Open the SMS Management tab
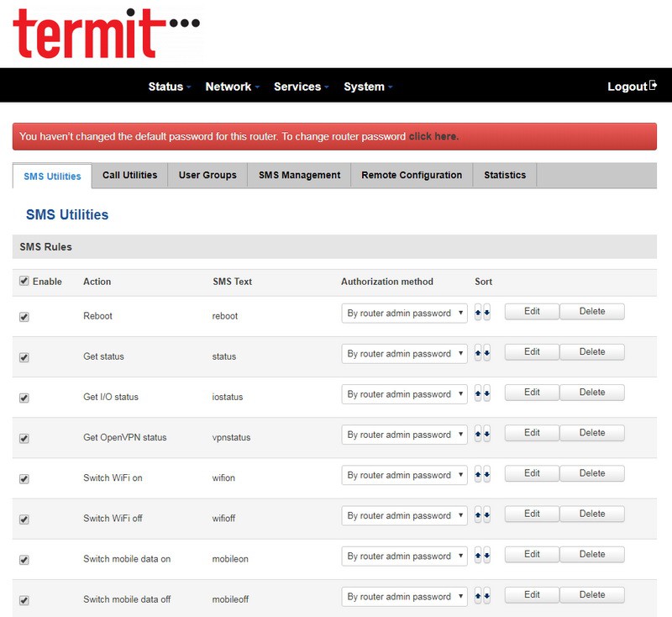Screen dimensions: 672x617 pos(299,175)
